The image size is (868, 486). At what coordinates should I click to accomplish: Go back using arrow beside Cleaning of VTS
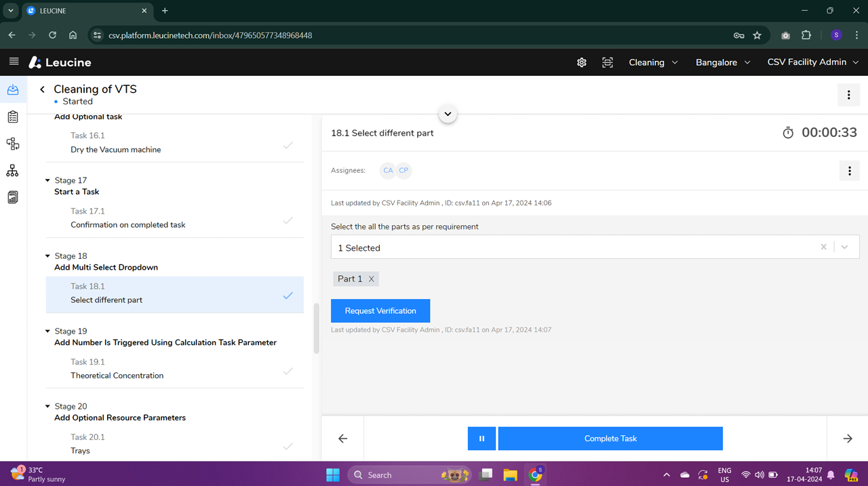(x=42, y=89)
